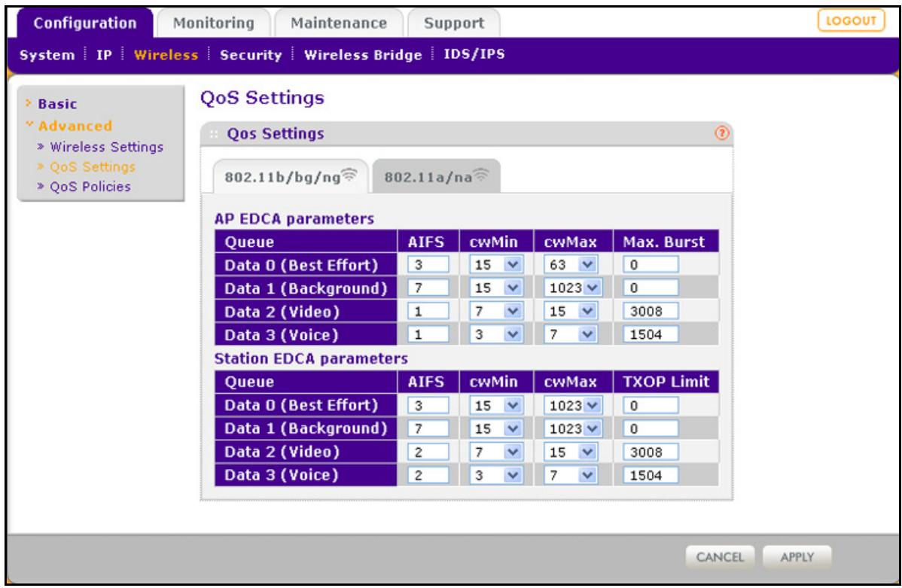Open Station Video cwMax dropdown
Image resolution: width=902 pixels, height=588 pixels.
[571, 452]
